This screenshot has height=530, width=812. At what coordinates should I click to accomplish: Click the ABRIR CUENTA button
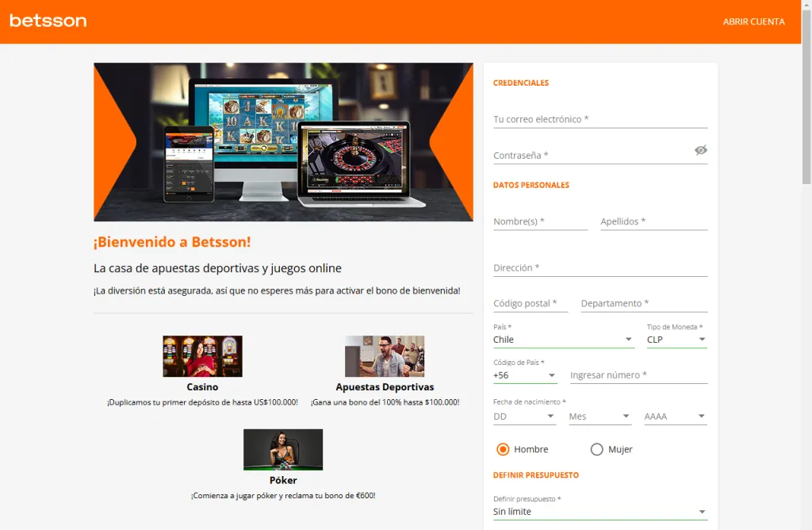point(753,21)
